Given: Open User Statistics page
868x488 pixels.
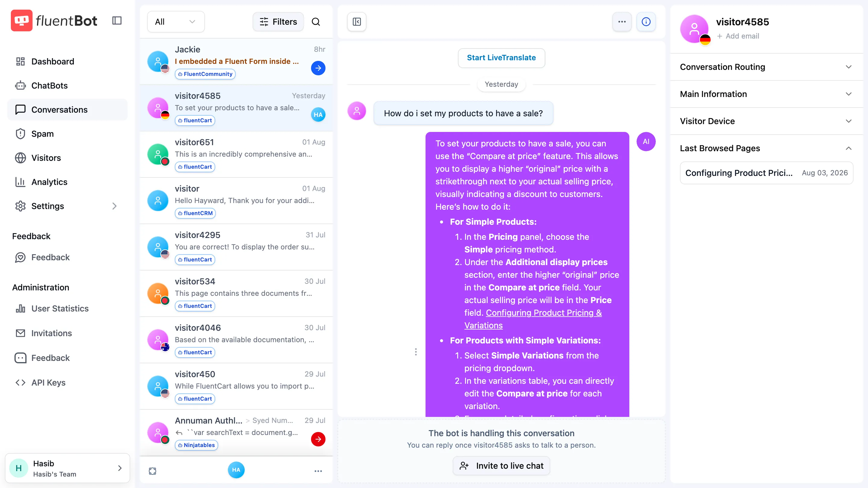Looking at the screenshot, I should [68, 308].
